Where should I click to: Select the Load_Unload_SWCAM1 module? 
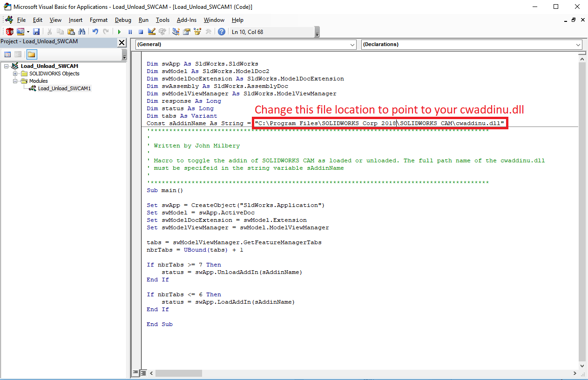[64, 88]
